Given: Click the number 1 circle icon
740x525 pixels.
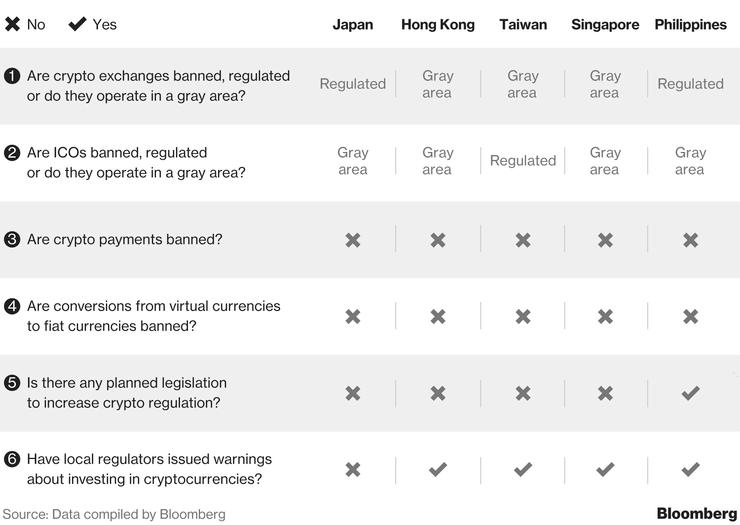Looking at the screenshot, I should pyautogui.click(x=12, y=76).
